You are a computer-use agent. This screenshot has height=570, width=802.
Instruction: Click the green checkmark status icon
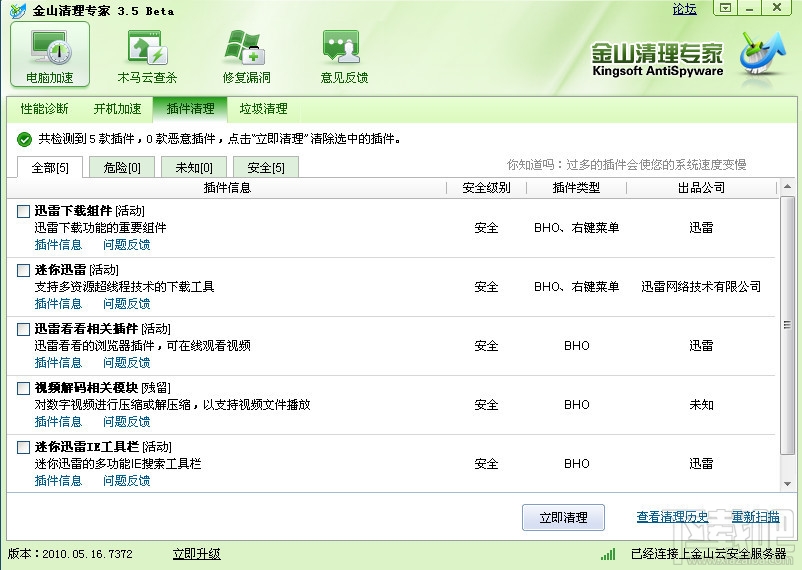[24, 139]
